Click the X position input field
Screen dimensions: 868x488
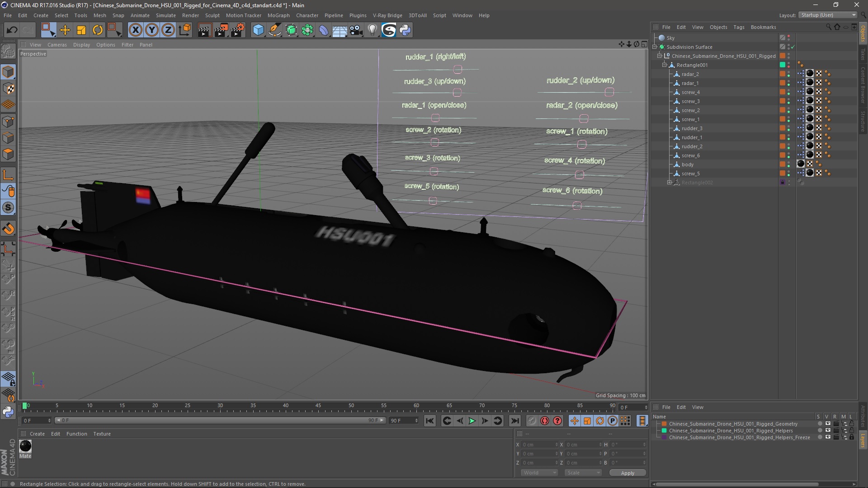tap(540, 445)
